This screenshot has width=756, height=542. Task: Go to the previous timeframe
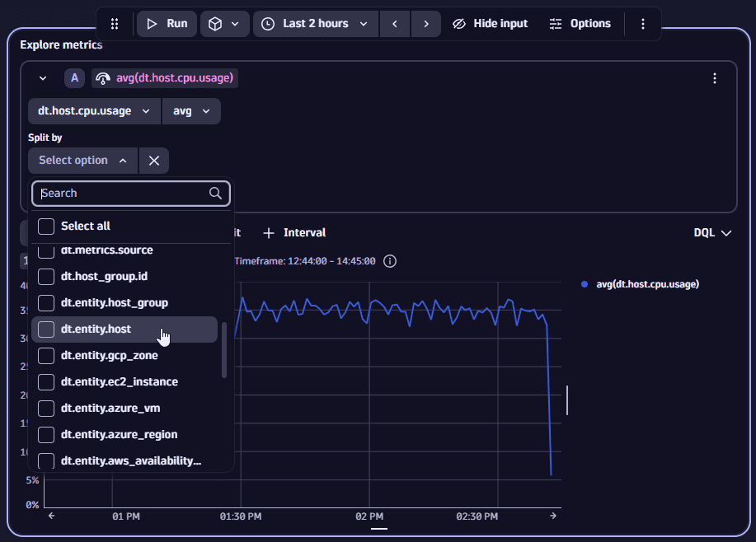tap(395, 24)
